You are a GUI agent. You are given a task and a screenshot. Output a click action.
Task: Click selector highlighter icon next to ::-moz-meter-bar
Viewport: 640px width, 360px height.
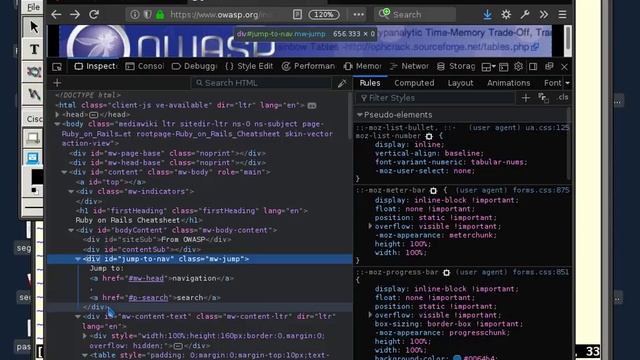point(433,191)
